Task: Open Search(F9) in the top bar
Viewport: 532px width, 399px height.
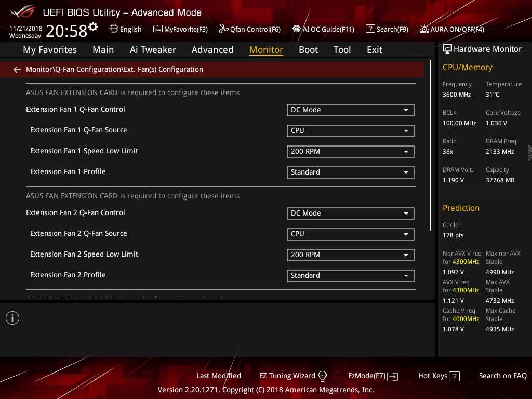Action: point(387,29)
